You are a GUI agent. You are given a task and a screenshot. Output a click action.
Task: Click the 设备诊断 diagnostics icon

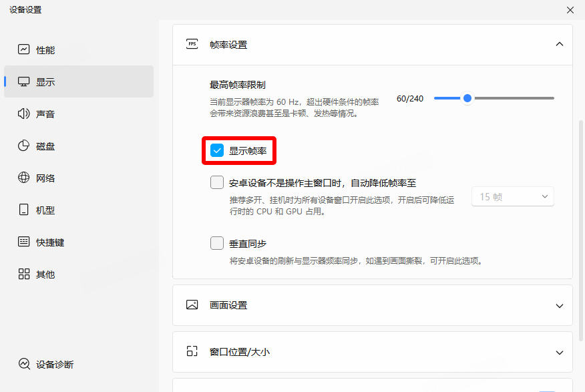click(x=24, y=364)
